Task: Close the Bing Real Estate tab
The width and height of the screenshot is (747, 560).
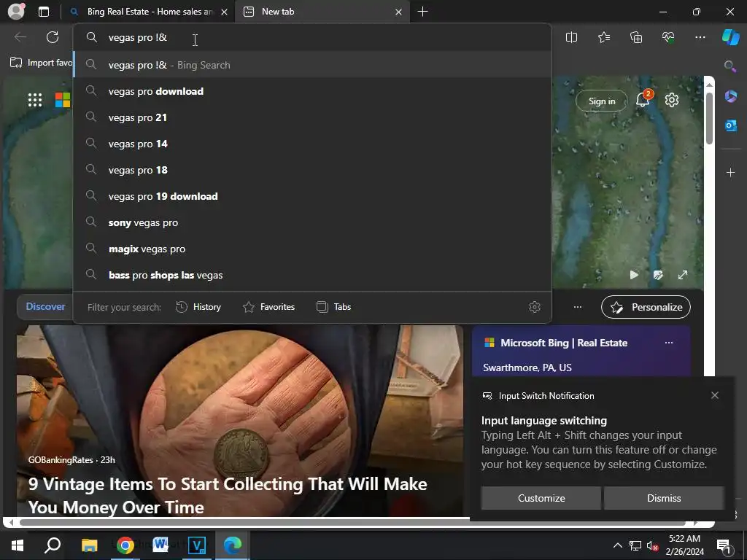Action: [225, 12]
